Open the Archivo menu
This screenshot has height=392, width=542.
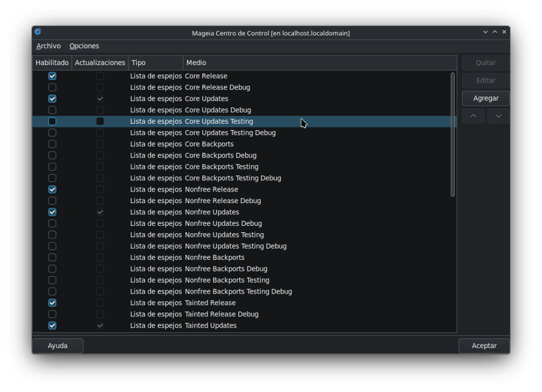pyautogui.click(x=48, y=46)
